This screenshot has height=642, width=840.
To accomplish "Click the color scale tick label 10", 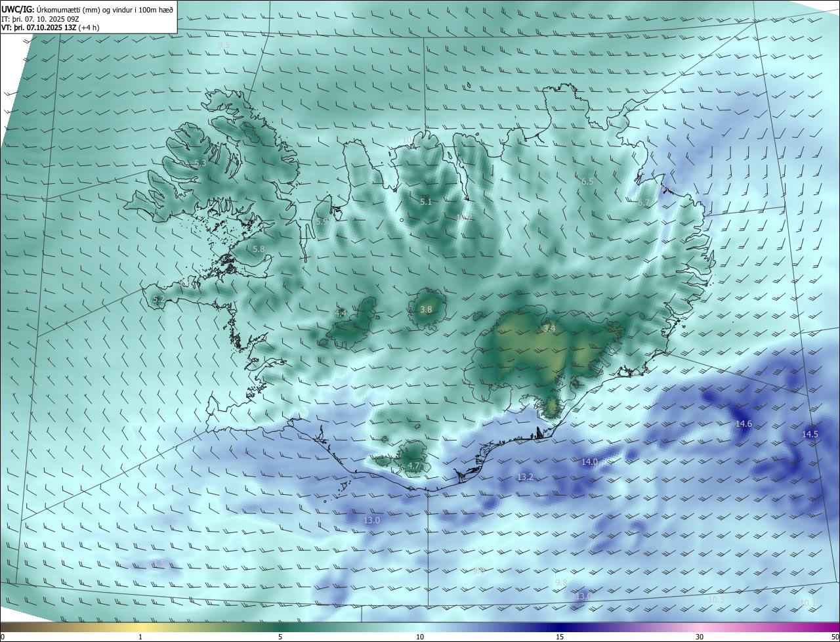I will click(x=420, y=637).
